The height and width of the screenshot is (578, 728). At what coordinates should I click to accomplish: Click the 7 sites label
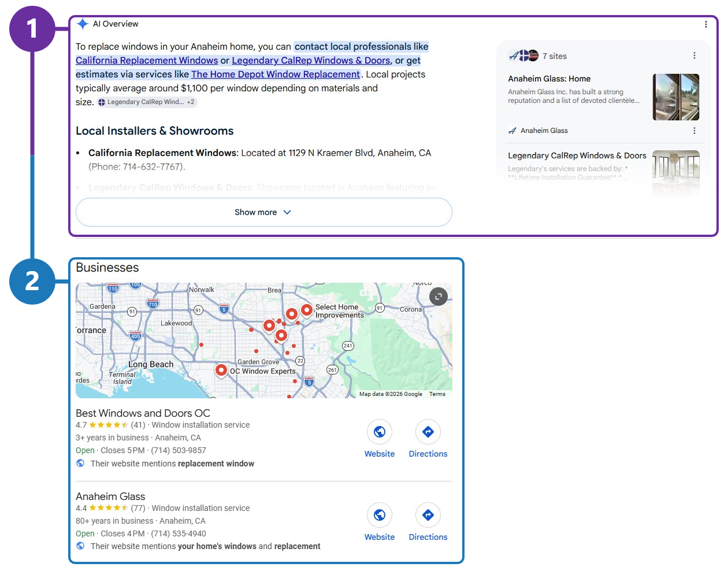point(555,56)
